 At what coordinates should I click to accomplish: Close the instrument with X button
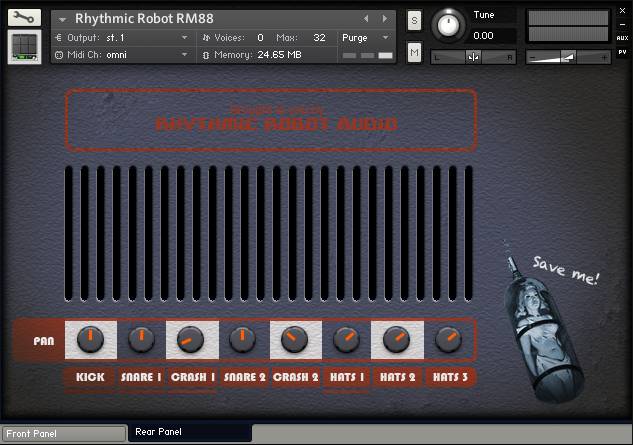[x=622, y=11]
